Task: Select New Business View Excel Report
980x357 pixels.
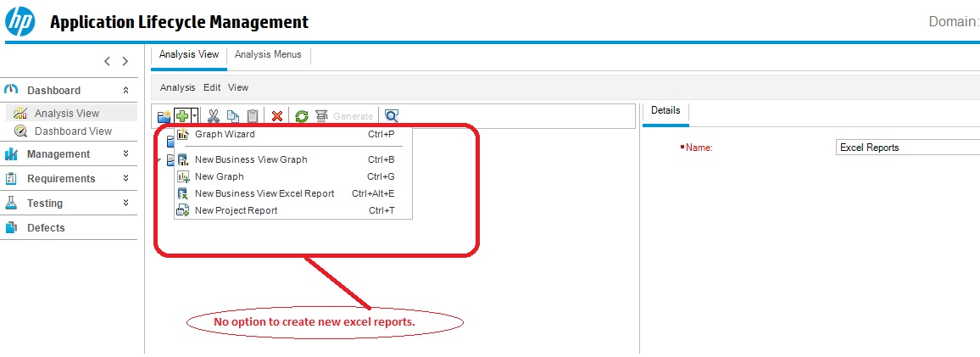Action: point(293,193)
